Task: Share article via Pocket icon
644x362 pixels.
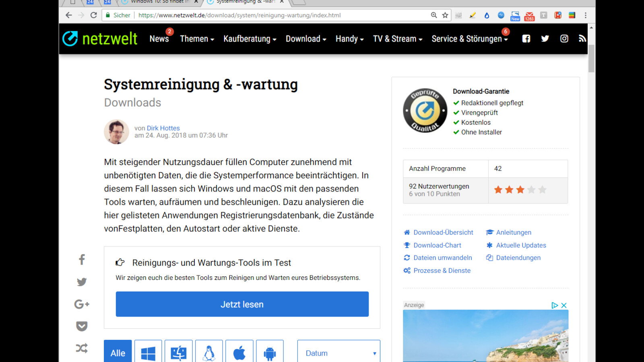Action: (x=82, y=326)
